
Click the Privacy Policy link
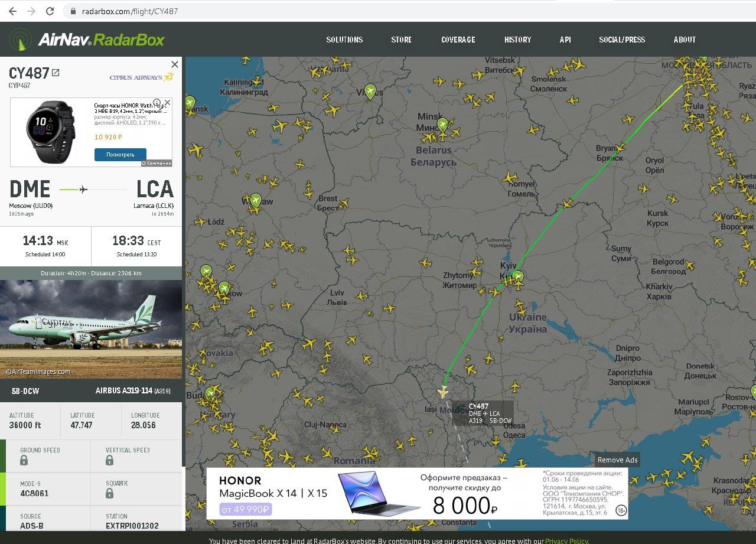(x=566, y=540)
